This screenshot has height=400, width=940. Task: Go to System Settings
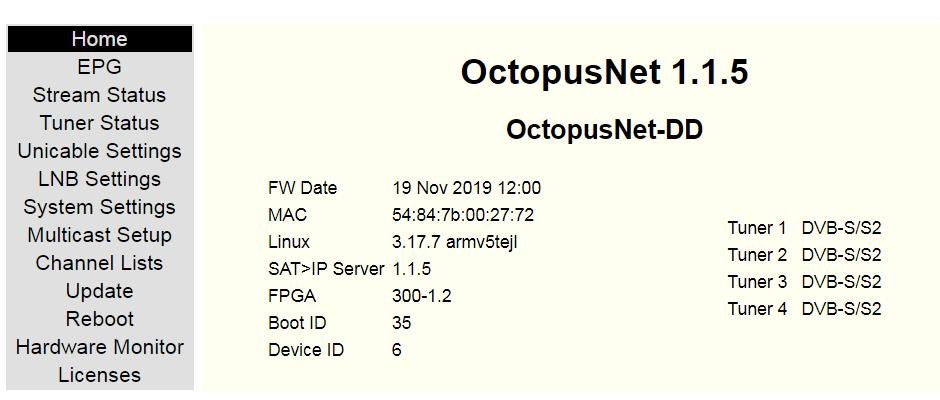(x=99, y=207)
